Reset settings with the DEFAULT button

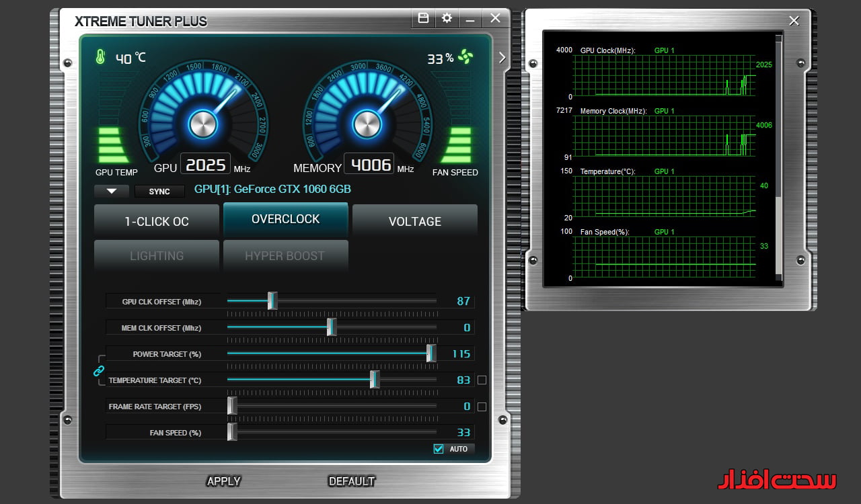click(351, 481)
